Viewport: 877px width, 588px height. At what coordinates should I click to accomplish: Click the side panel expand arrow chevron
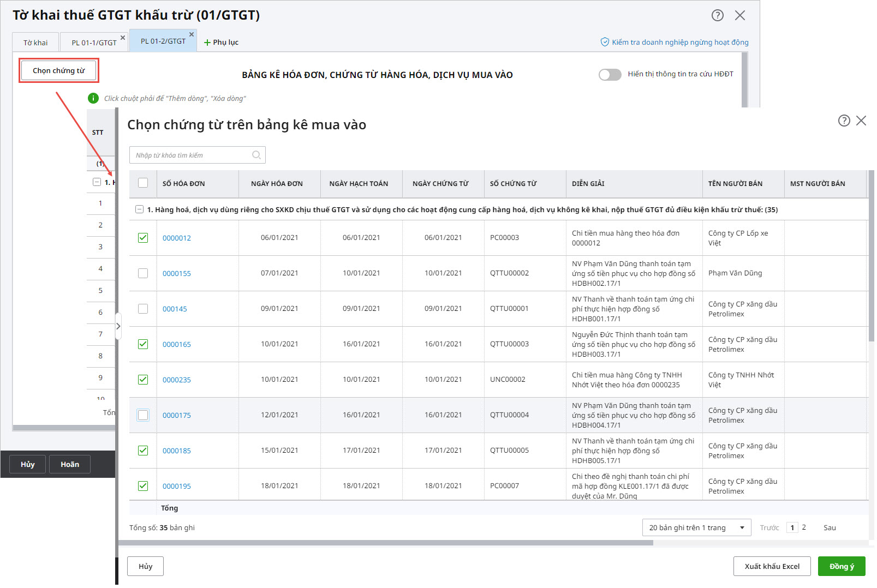click(x=118, y=326)
